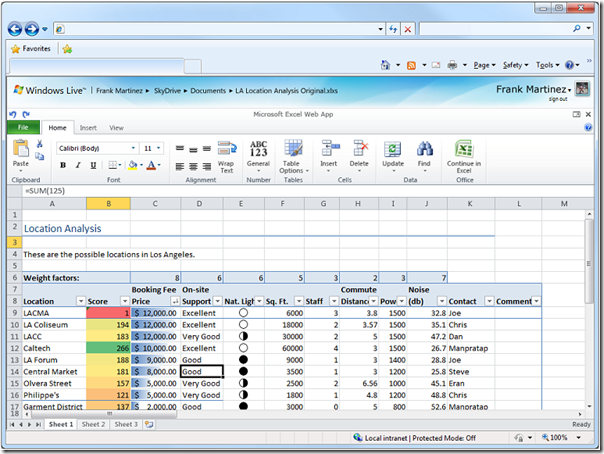
Task: Switch to the Home ribbon tab
Action: (x=57, y=127)
